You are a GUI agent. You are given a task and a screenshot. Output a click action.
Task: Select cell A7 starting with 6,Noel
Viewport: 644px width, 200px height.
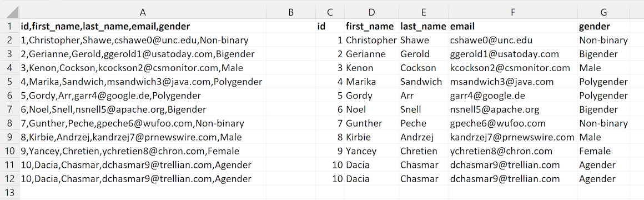pos(143,109)
